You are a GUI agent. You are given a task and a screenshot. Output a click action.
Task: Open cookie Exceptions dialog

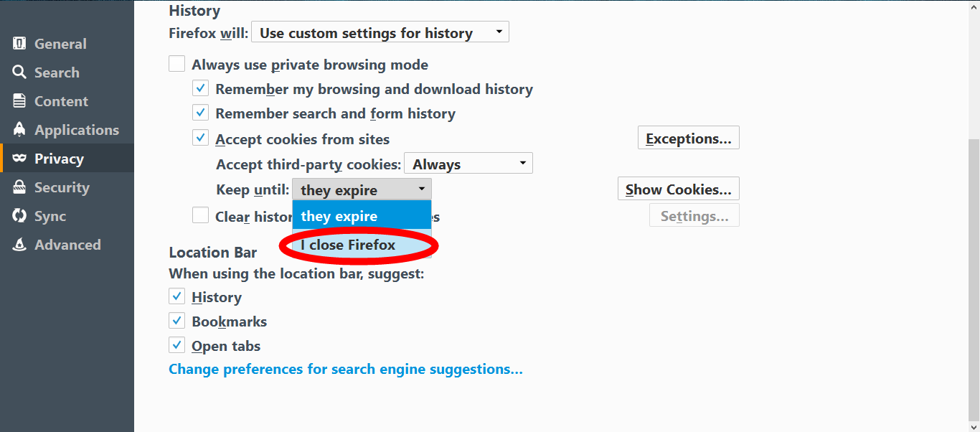pos(689,138)
